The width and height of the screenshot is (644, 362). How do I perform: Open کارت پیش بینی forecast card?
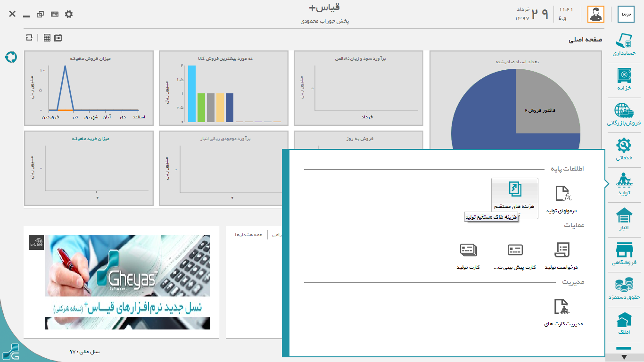pos(515,256)
